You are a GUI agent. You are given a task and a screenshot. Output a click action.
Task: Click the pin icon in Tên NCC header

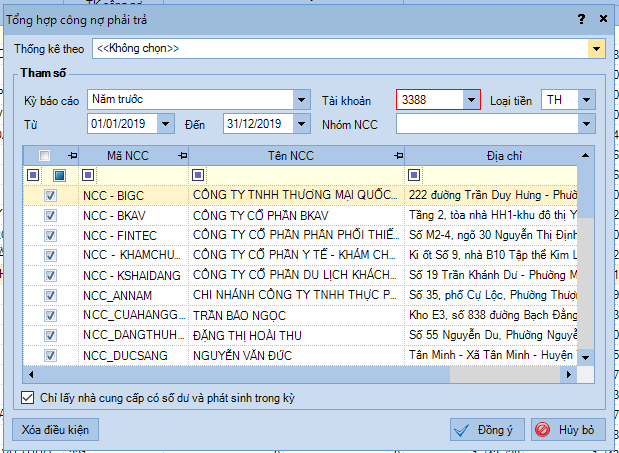(x=399, y=156)
